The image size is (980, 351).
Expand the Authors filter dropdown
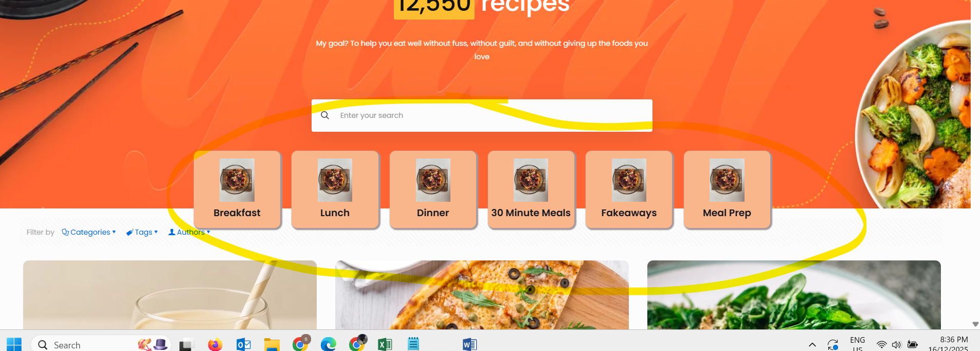189,232
